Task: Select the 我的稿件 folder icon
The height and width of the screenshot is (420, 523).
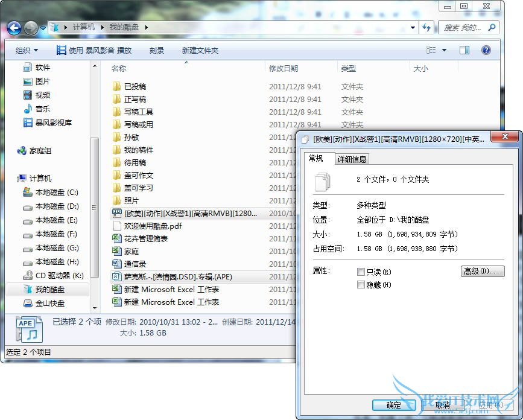Action: (116, 150)
